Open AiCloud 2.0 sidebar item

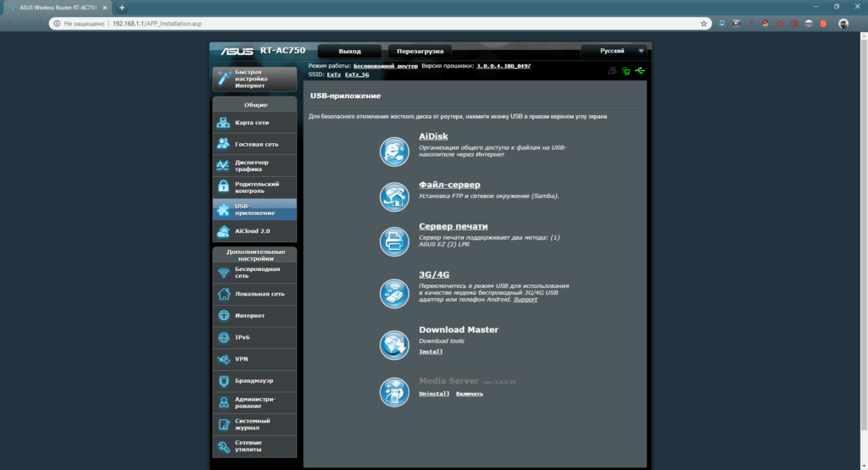pos(254,230)
